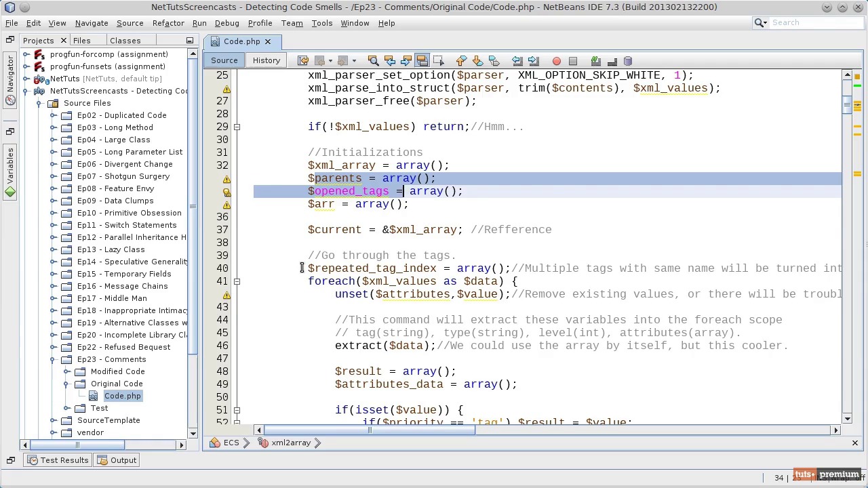This screenshot has width=868, height=488.
Task: Click the Output window button
Action: click(x=117, y=460)
